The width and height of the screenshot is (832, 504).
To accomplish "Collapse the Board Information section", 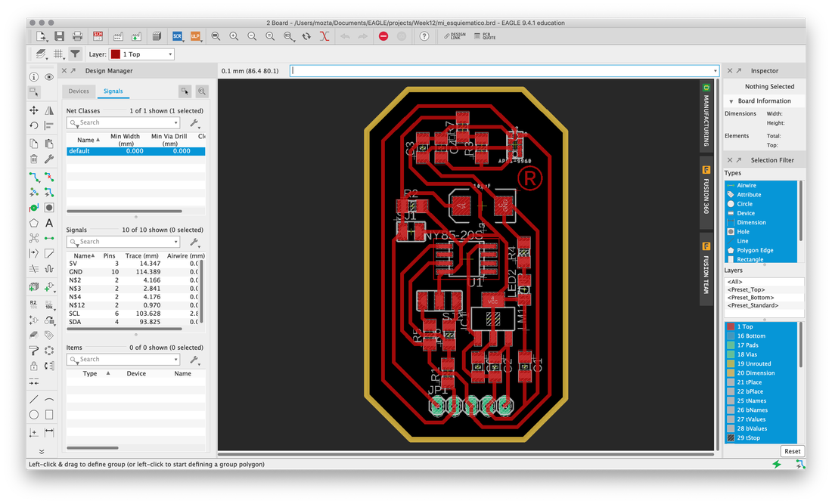I will 731,101.
